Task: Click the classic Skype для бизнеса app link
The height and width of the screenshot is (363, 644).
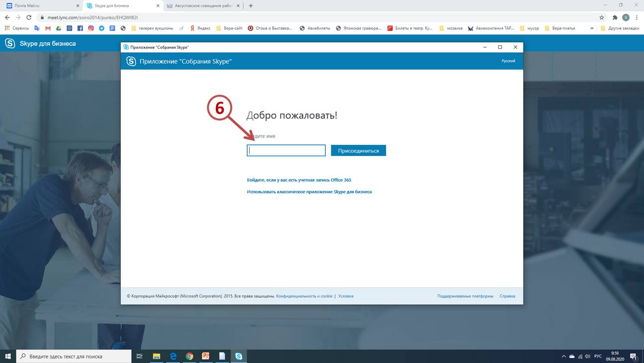Action: pos(309,191)
